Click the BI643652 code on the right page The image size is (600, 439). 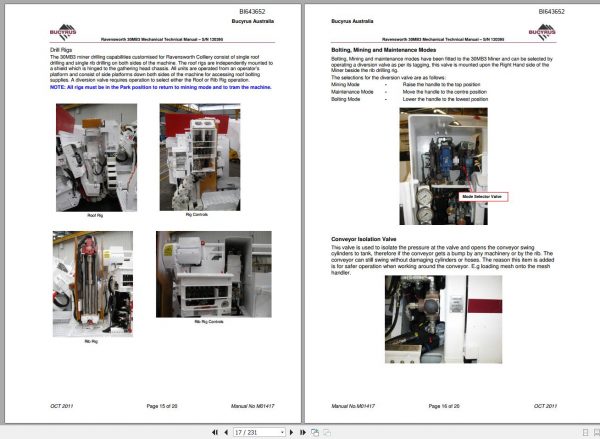point(551,12)
